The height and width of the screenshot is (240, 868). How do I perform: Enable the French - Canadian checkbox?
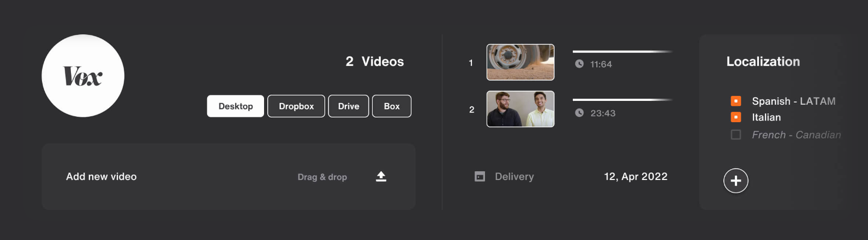click(735, 135)
